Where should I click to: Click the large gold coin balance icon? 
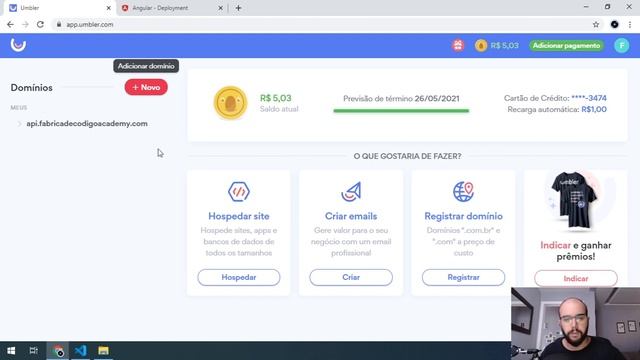point(230,103)
